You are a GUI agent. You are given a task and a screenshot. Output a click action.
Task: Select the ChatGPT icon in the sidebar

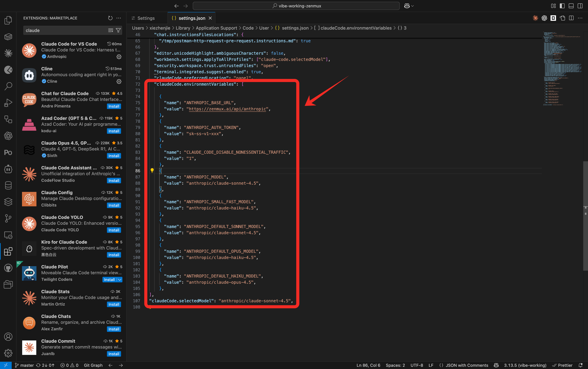pyautogui.click(x=8, y=136)
